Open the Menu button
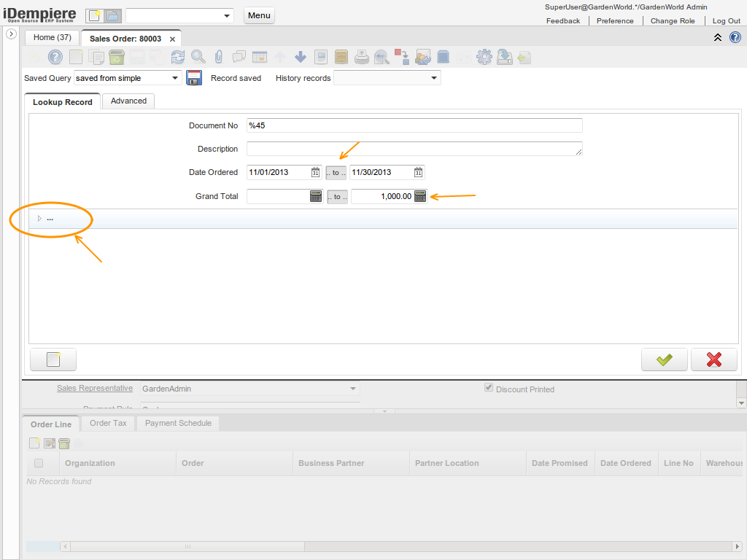This screenshot has width=747, height=560. (x=259, y=15)
